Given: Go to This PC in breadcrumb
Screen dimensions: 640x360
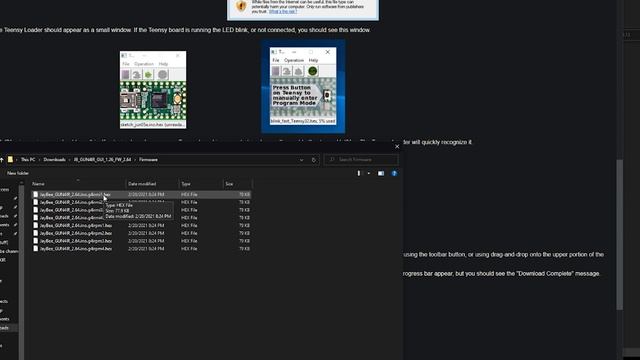Looking at the screenshot, I should click(28, 160).
